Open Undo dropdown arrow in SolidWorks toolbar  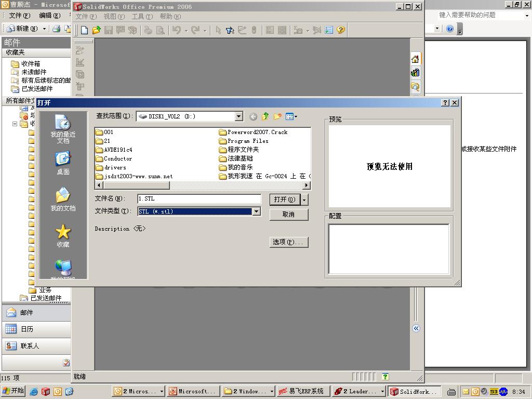point(186,31)
